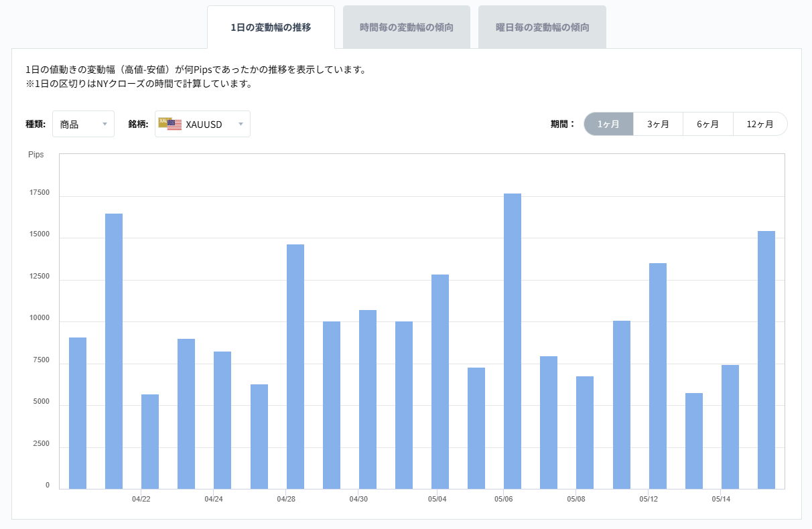The image size is (812, 529).
Task: Click the 05/06 x-axis date label
Action: (503, 499)
